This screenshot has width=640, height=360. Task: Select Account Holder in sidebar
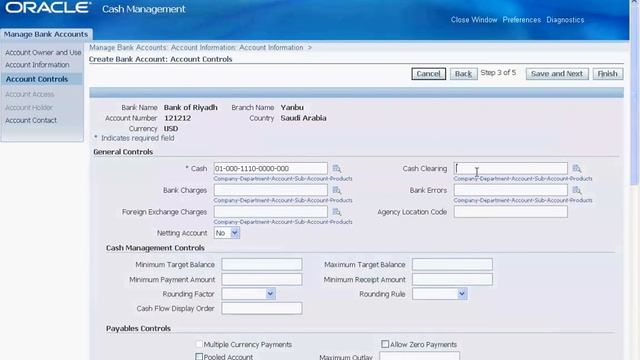(29, 107)
